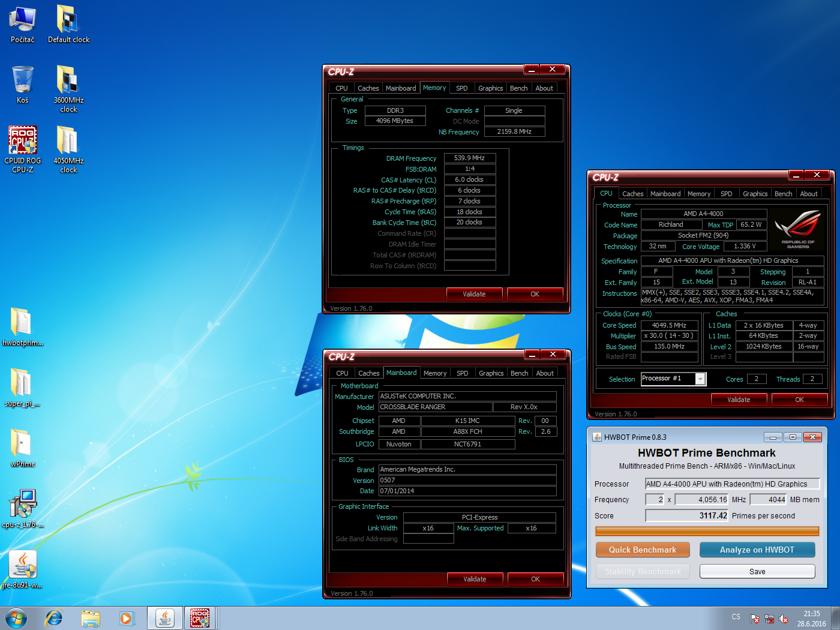Open the volume speaker tray icon
This screenshot has height=630, width=840.
(784, 619)
